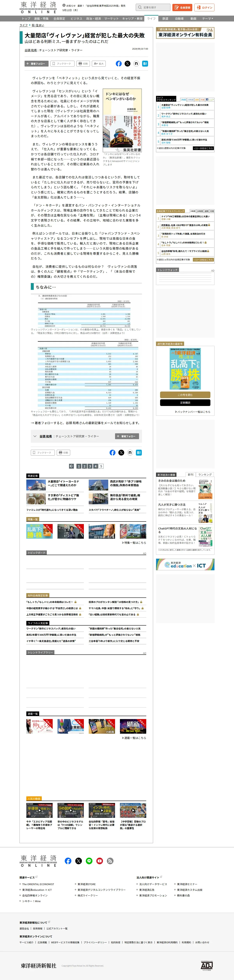
Task: Open 鉄道 navigation item
Action: point(165,18)
